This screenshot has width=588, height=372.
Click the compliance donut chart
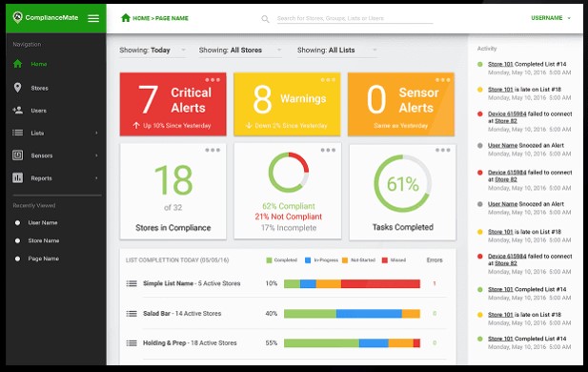click(289, 173)
